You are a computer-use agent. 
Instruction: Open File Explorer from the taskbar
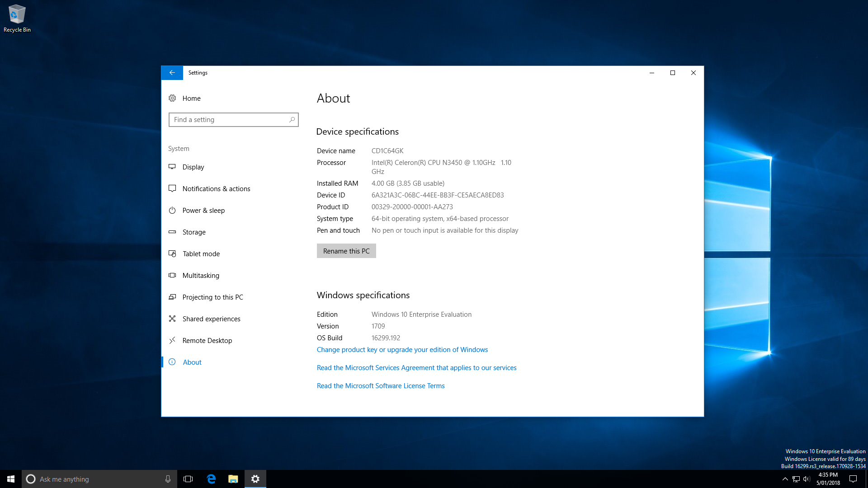233,479
